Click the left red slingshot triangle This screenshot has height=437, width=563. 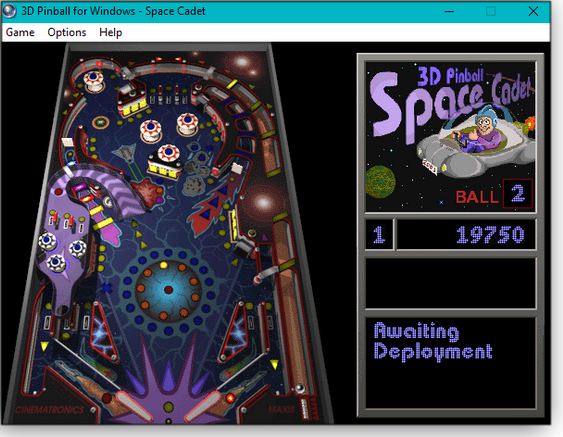point(103,332)
